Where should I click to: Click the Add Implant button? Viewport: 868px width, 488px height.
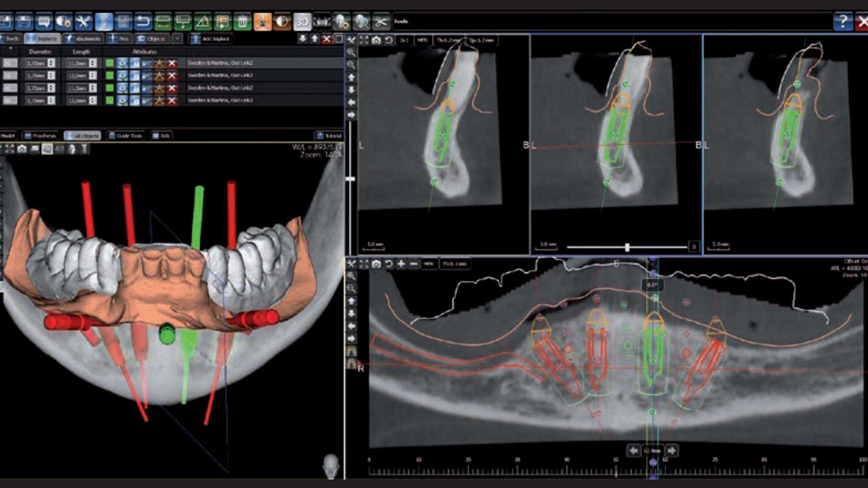[210, 39]
